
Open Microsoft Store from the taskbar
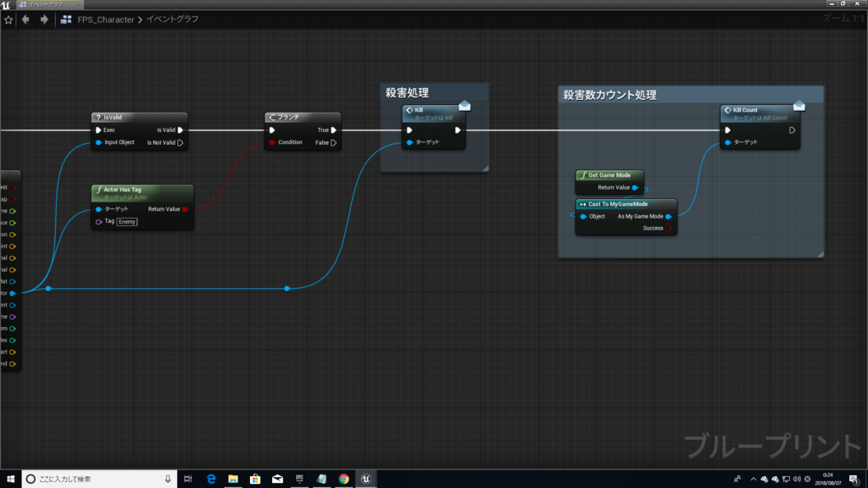pyautogui.click(x=255, y=480)
